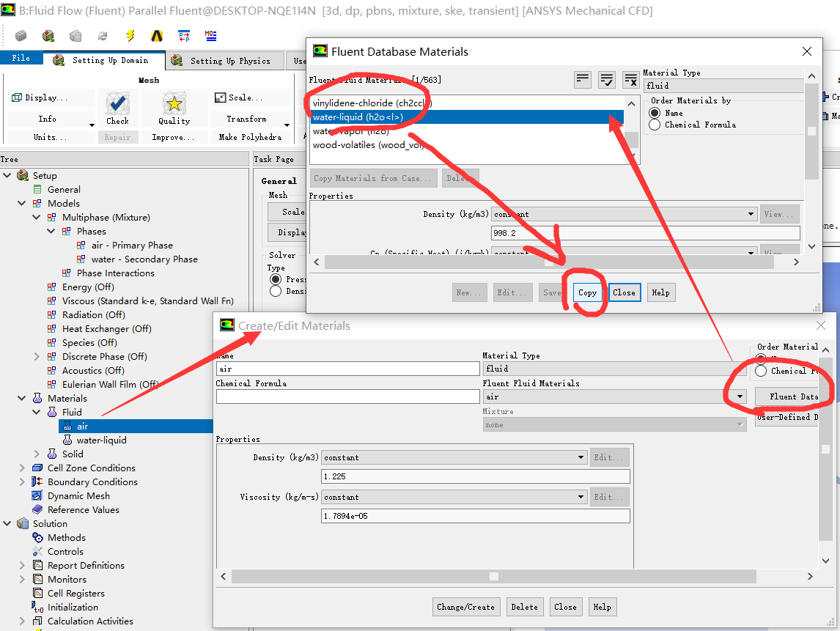840x631 pixels.
Task: Click the MO list toolbar icon
Action: [x=210, y=36]
